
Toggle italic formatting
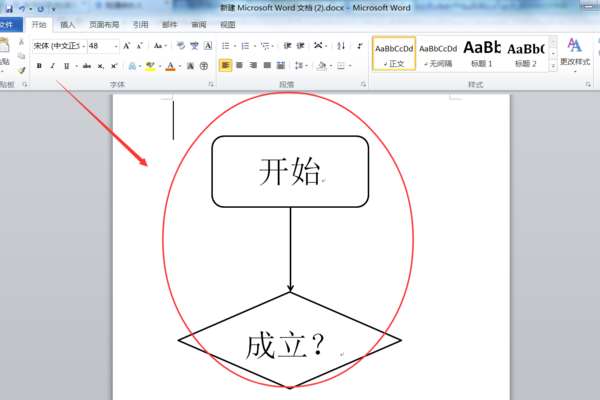pos(52,66)
